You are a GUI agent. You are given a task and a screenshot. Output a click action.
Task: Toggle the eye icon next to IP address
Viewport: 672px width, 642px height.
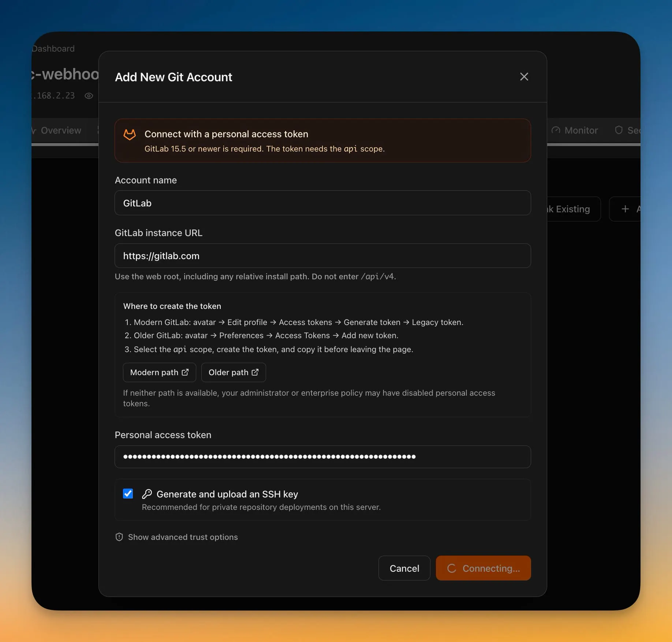(89, 96)
